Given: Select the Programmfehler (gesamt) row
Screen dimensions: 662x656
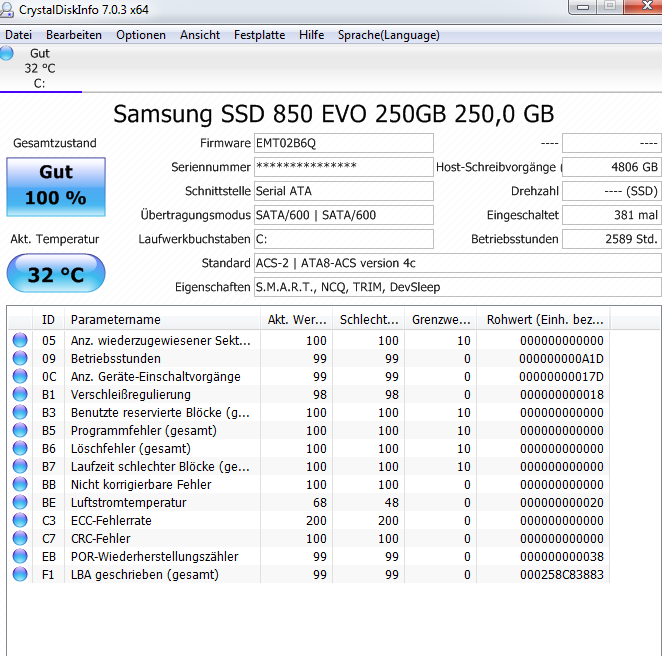Looking at the screenshot, I should [309, 430].
